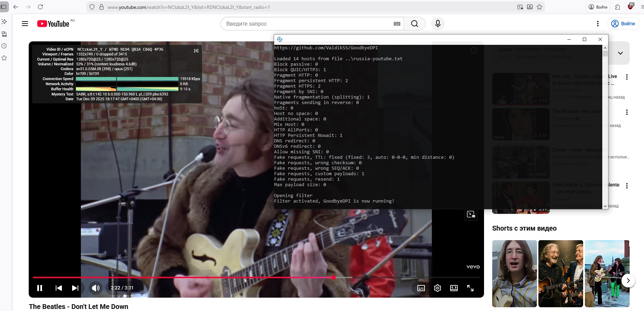The width and height of the screenshot is (644, 311).
Task: Skip to the next video
Action: (x=75, y=288)
